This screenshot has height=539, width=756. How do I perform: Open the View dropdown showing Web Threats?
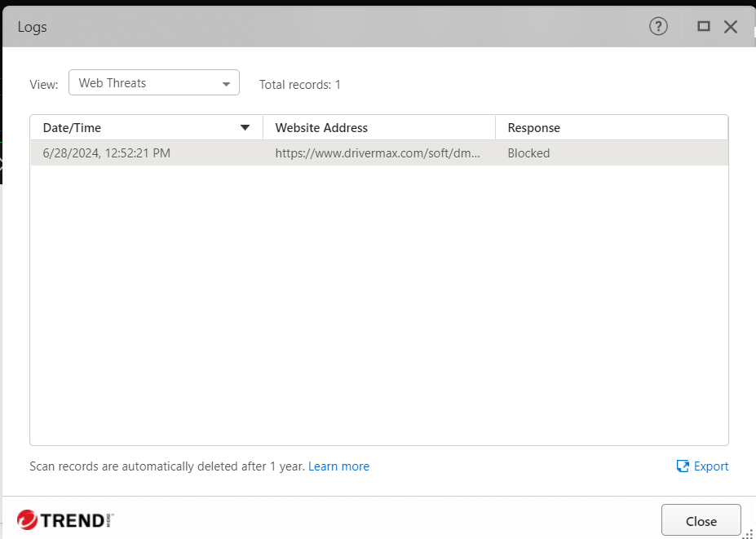153,83
